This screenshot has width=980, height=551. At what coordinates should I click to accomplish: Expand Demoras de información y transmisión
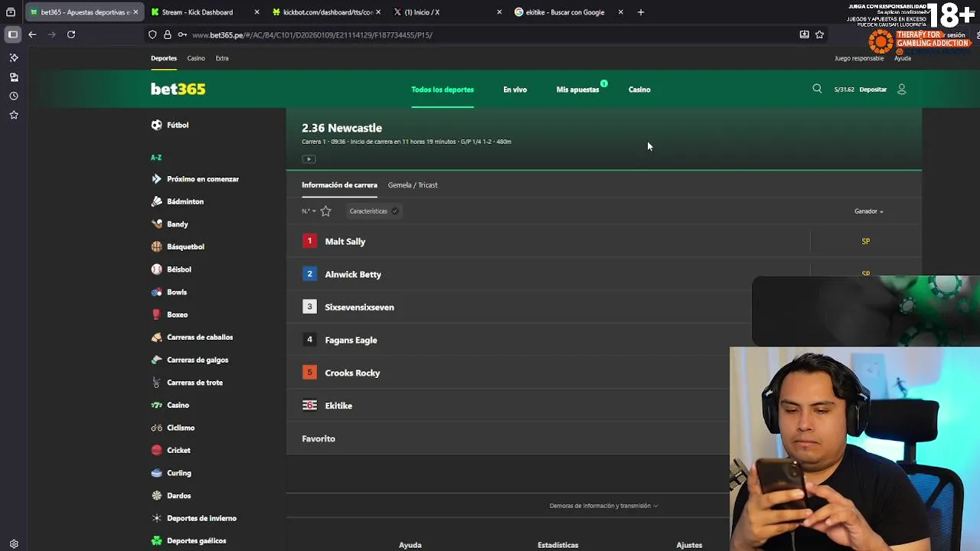click(x=603, y=506)
